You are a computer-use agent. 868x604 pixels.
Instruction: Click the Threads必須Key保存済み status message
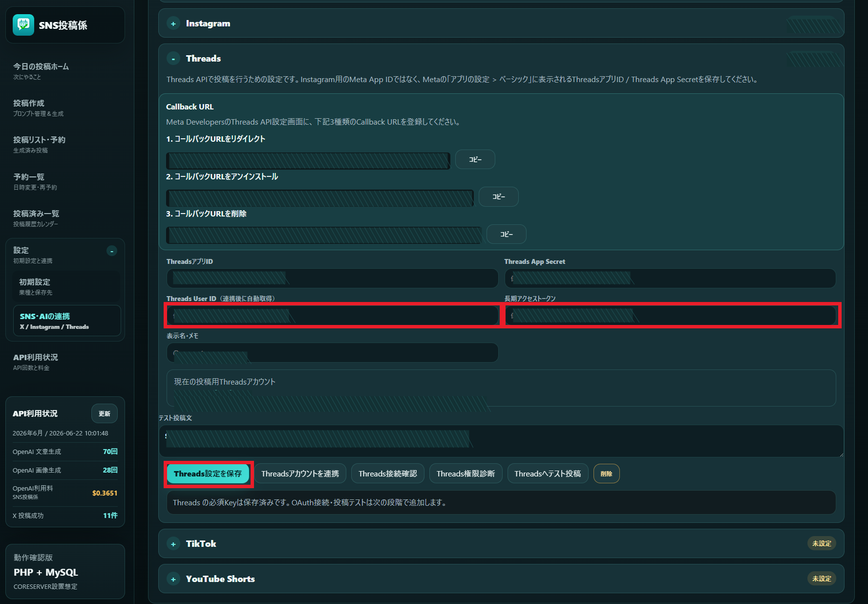tap(501, 502)
